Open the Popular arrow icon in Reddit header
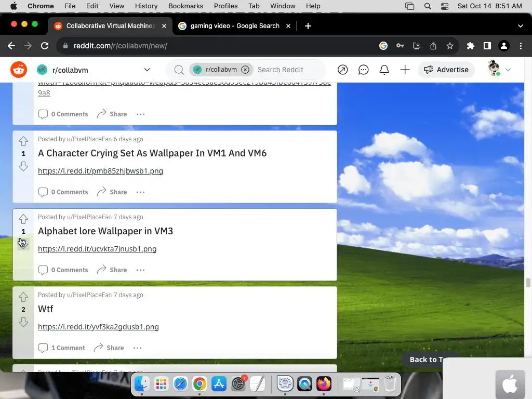 click(343, 70)
